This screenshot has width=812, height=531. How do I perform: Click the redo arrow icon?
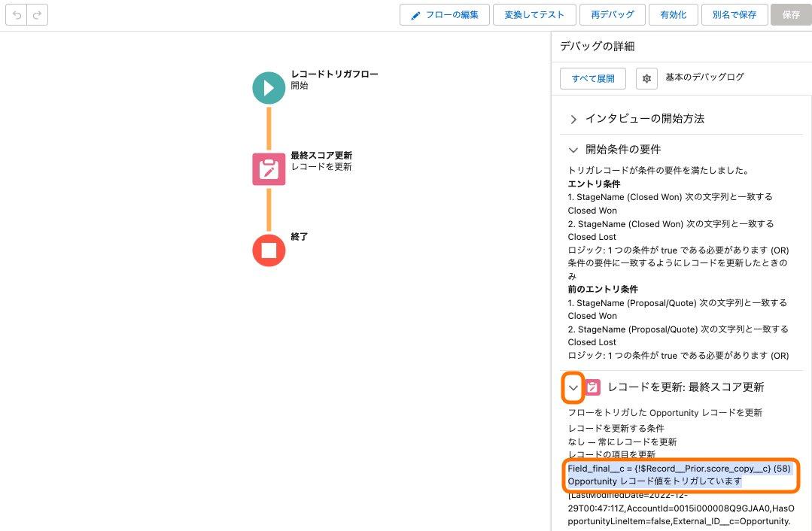tap(36, 14)
